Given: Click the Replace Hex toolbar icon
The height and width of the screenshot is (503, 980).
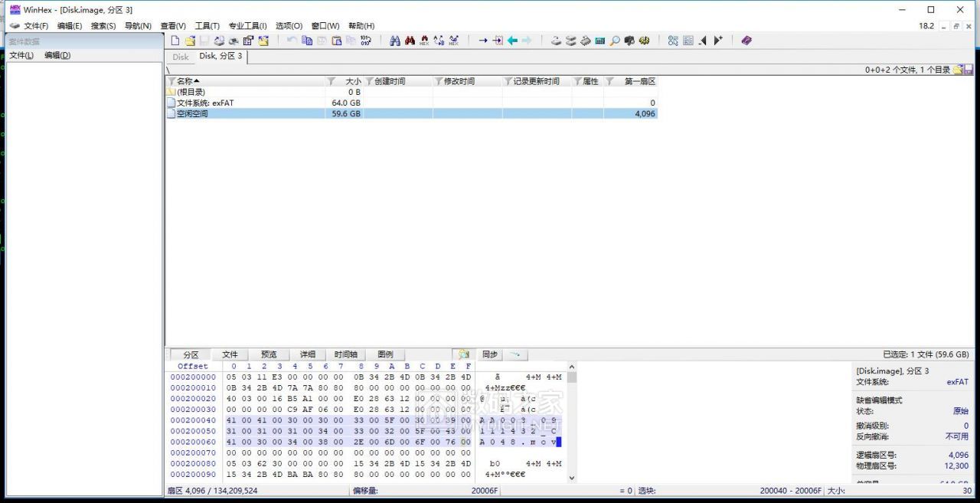Looking at the screenshot, I should click(x=453, y=41).
